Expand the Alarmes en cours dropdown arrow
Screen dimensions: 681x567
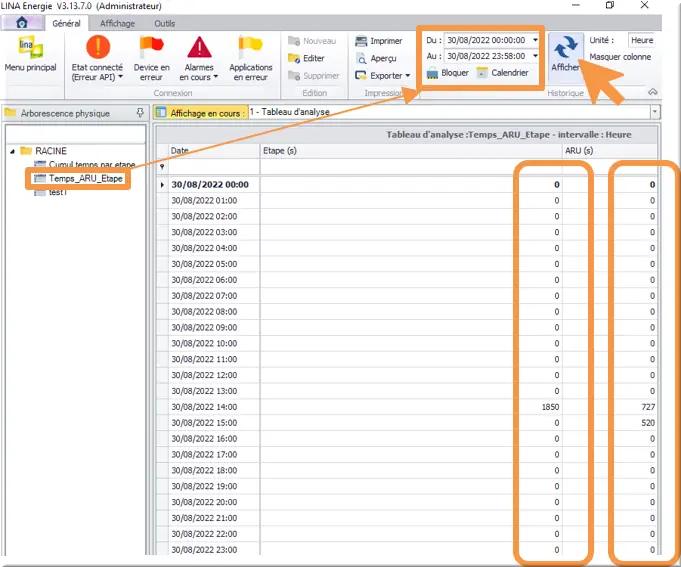click(x=215, y=77)
